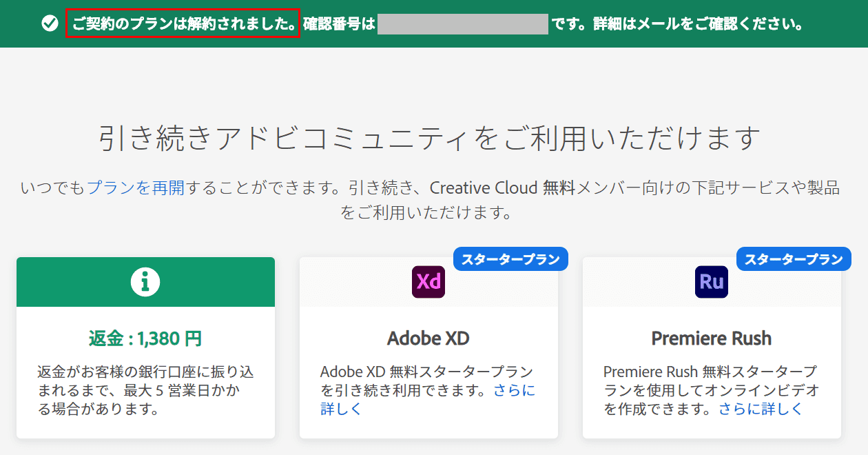
Task: Open the プランを再開 link
Action: [136, 188]
